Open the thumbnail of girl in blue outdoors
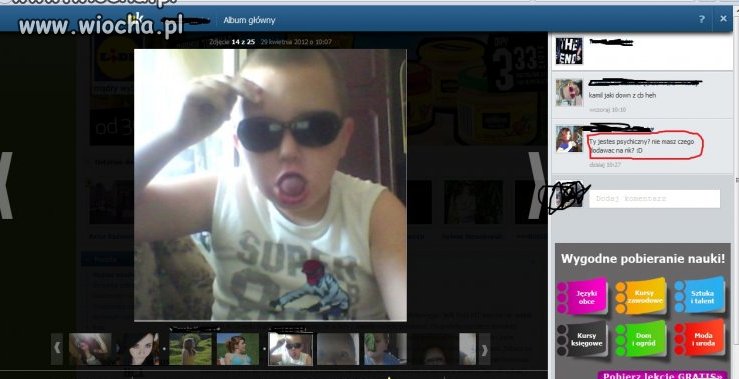Viewport: 739px width, 379px height. click(x=238, y=349)
